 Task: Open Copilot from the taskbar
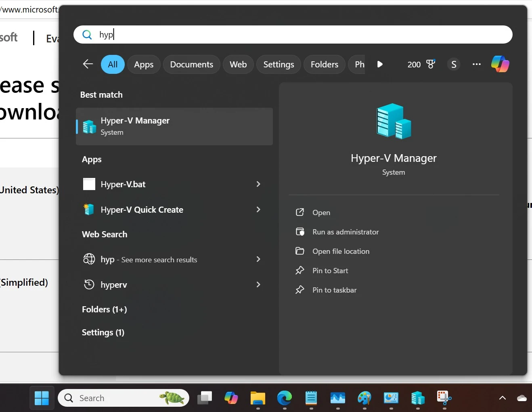coord(231,398)
